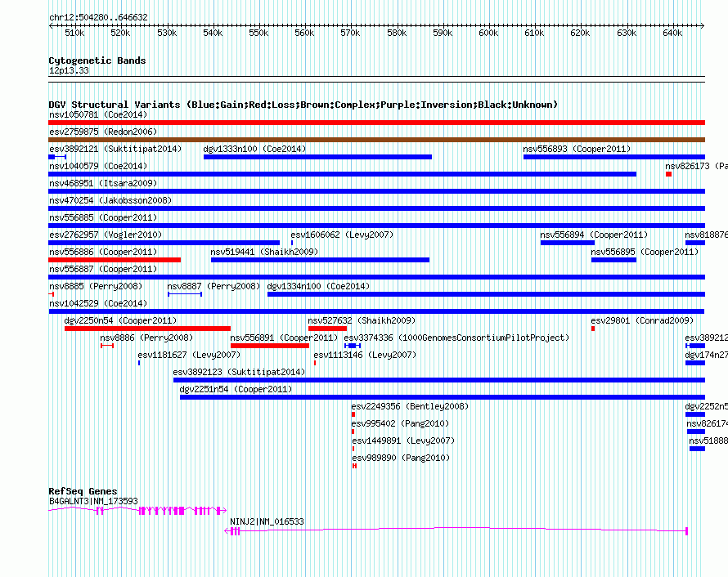Select the NINJ2 magenta gene glyph
This screenshot has height=577, width=728.
[456, 531]
